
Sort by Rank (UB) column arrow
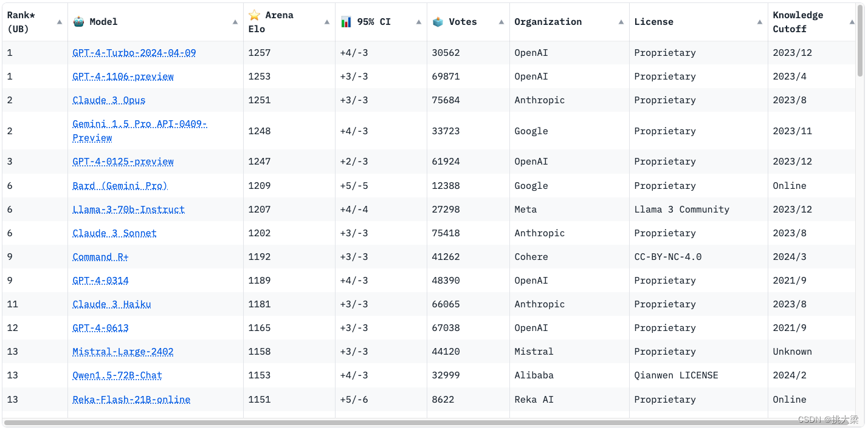[x=60, y=22]
